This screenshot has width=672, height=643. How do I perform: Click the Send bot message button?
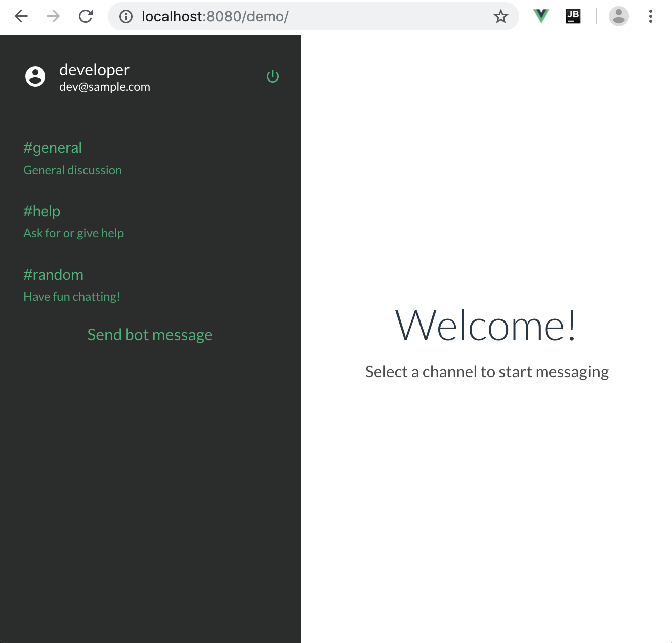(150, 335)
